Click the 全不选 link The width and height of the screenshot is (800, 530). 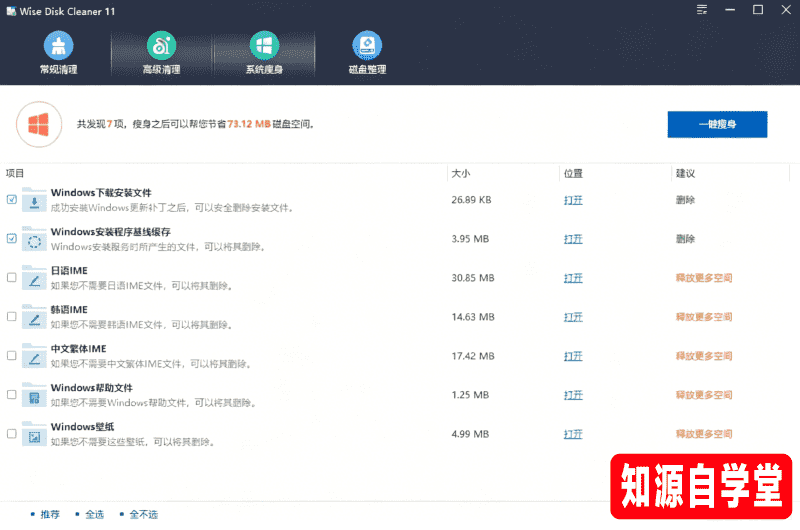click(x=143, y=514)
